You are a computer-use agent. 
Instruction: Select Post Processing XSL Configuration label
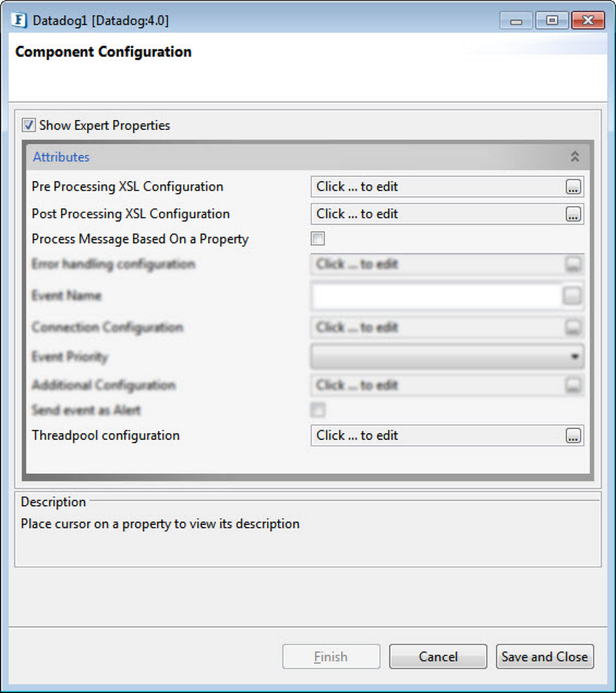(131, 214)
